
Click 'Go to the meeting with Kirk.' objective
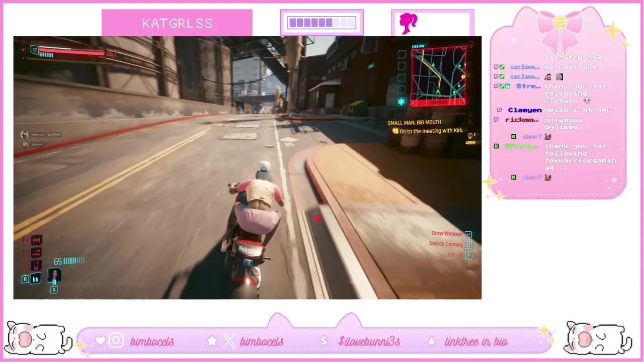(431, 131)
